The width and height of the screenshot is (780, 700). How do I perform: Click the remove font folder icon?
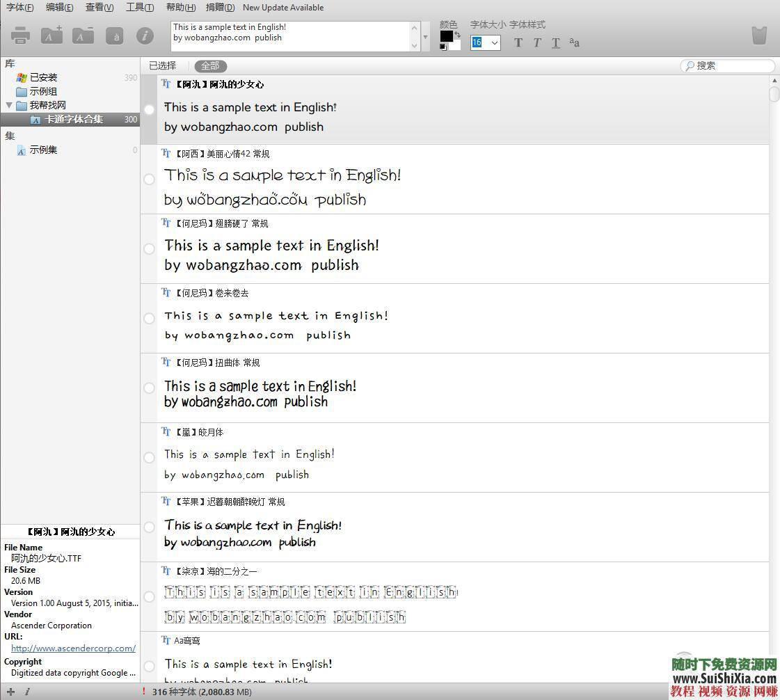(83, 35)
